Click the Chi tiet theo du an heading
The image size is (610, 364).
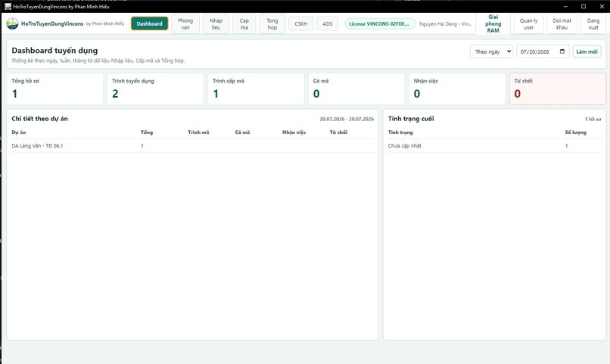point(39,119)
